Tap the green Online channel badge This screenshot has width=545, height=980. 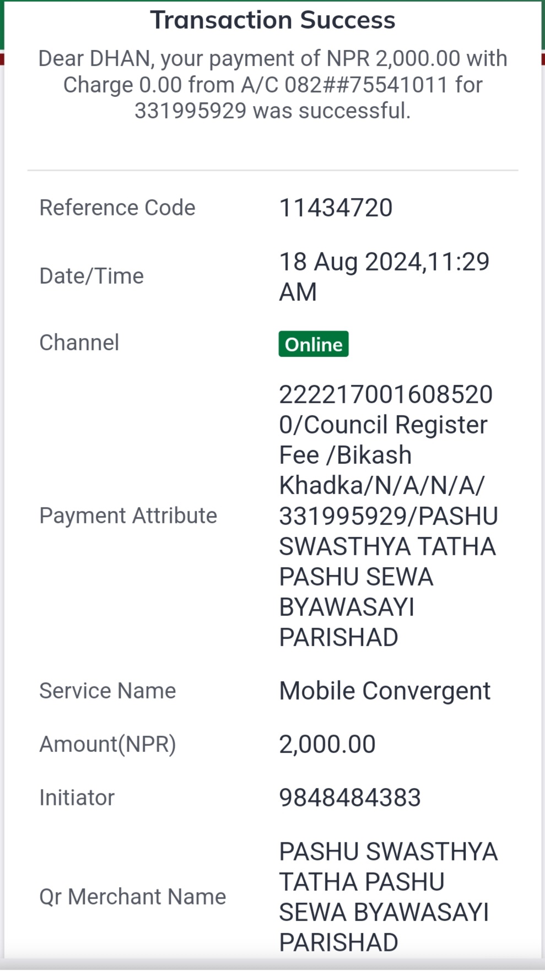click(313, 344)
